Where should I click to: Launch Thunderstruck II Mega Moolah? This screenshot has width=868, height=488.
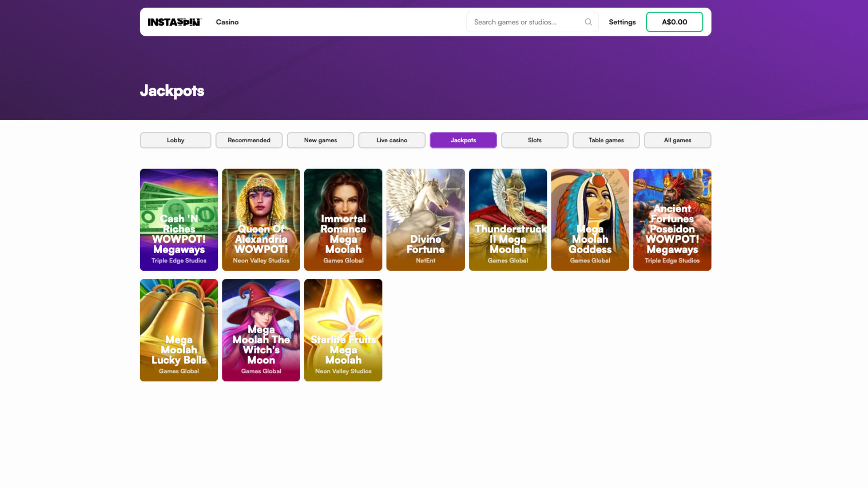(508, 220)
